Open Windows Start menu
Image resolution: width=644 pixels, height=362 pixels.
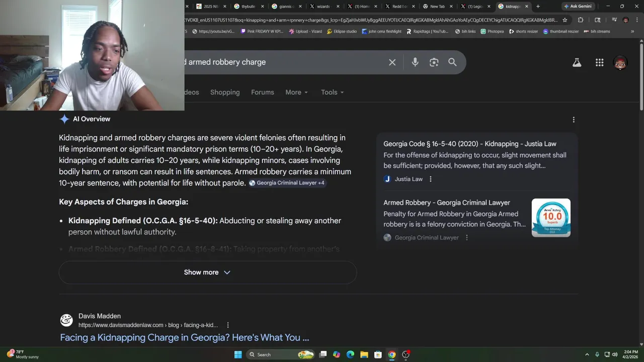pyautogui.click(x=238, y=354)
